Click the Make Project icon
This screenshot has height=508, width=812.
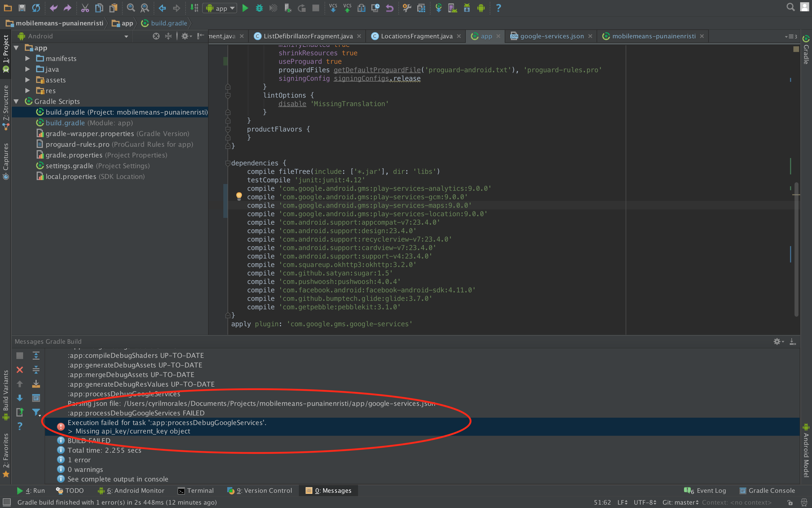tap(195, 8)
